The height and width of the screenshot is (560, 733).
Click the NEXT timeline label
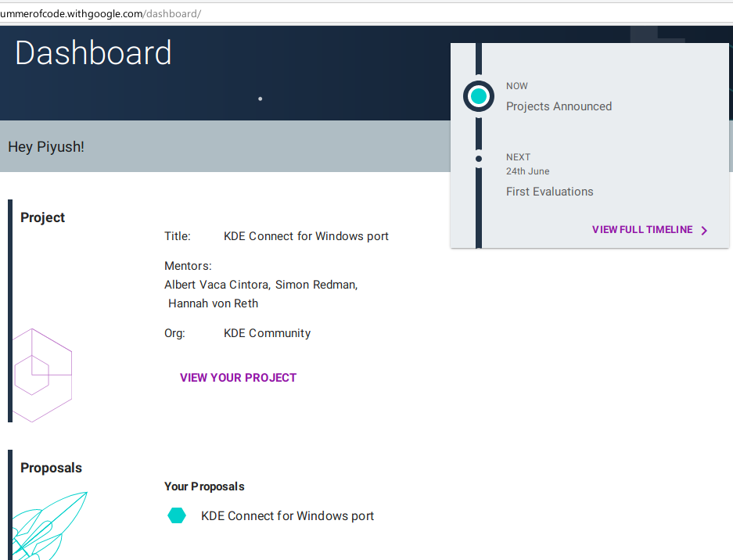[x=518, y=157]
